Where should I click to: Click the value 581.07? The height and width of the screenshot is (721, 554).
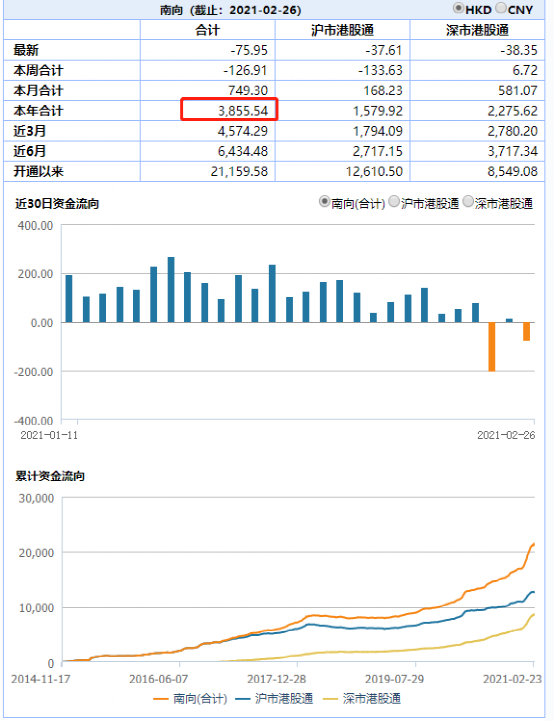coord(518,91)
